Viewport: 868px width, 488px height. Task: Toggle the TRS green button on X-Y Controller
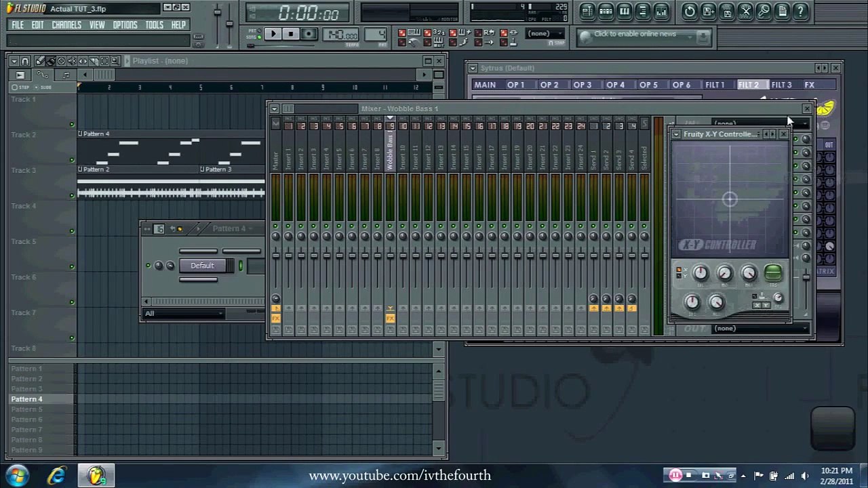[x=773, y=273]
